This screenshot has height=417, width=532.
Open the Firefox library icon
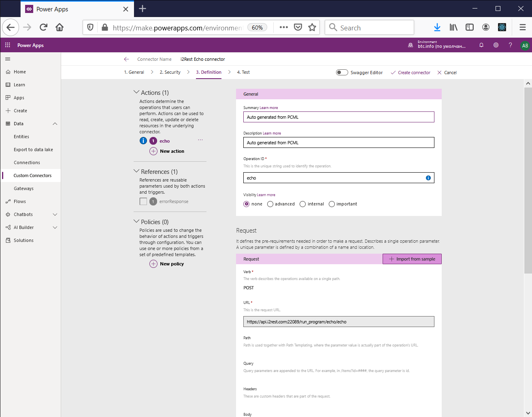(x=453, y=27)
